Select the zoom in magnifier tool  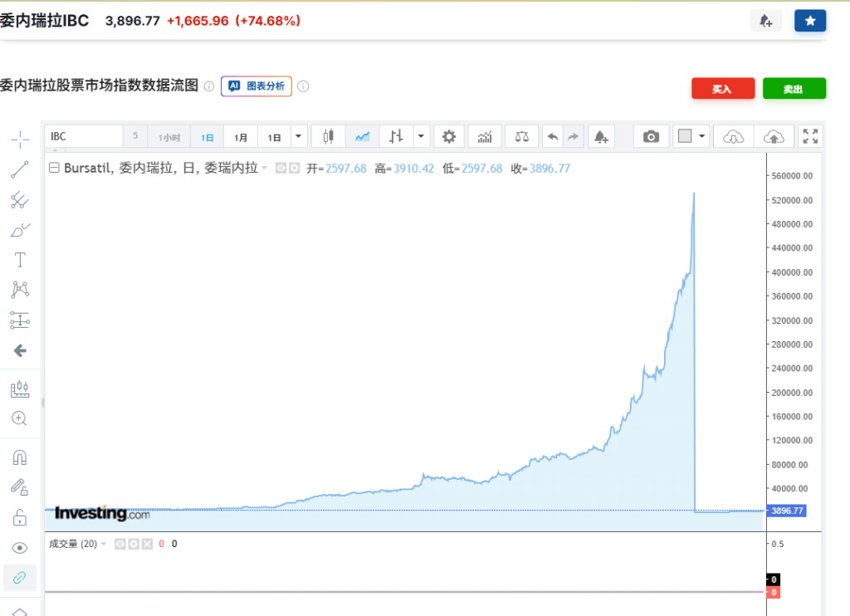pyautogui.click(x=20, y=418)
